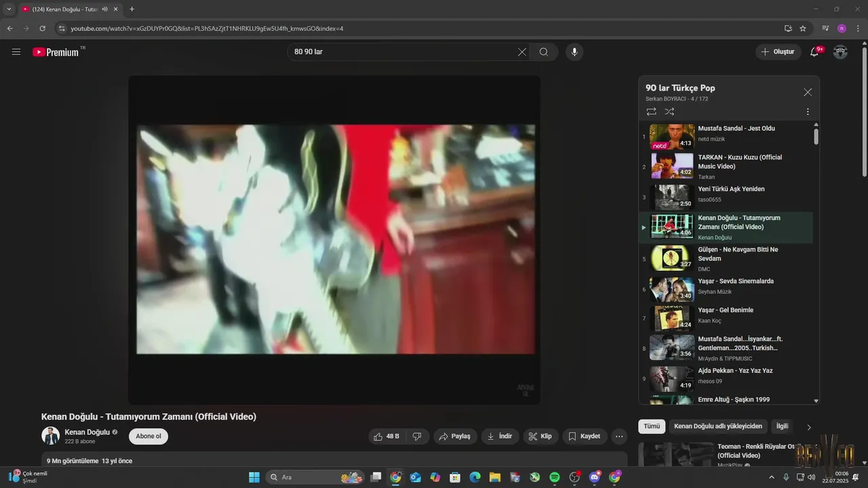The width and height of the screenshot is (868, 488).
Task: Go to YouTube Premium home logo
Action: [x=56, y=52]
